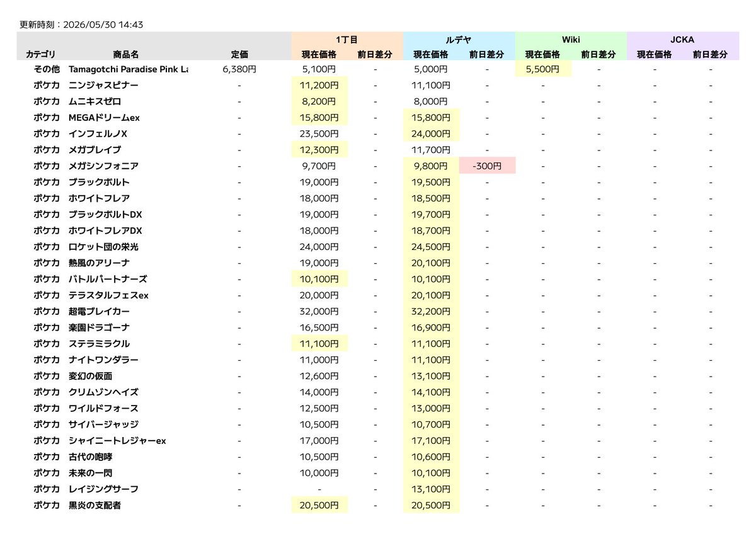The height and width of the screenshot is (534, 756).
Task: Click 現在価格 header under 1丁目
Action: 319,55
